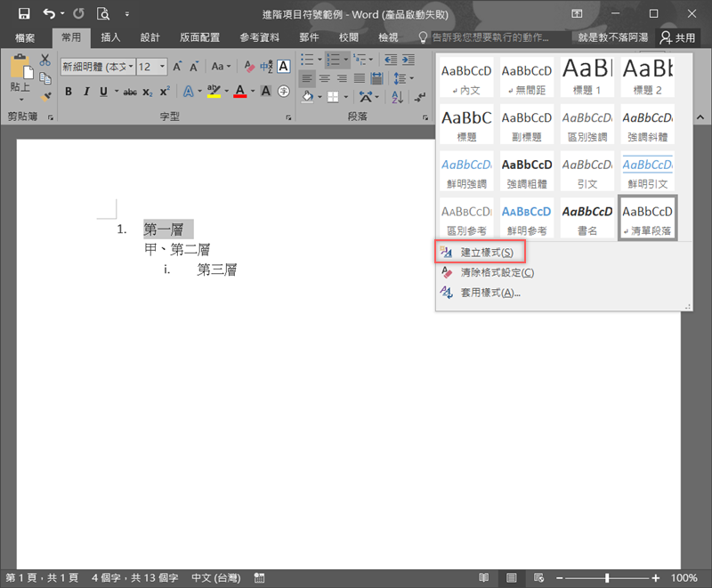Click the Save icon in quick access toolbar
The height and width of the screenshot is (588, 712).
click(24, 14)
